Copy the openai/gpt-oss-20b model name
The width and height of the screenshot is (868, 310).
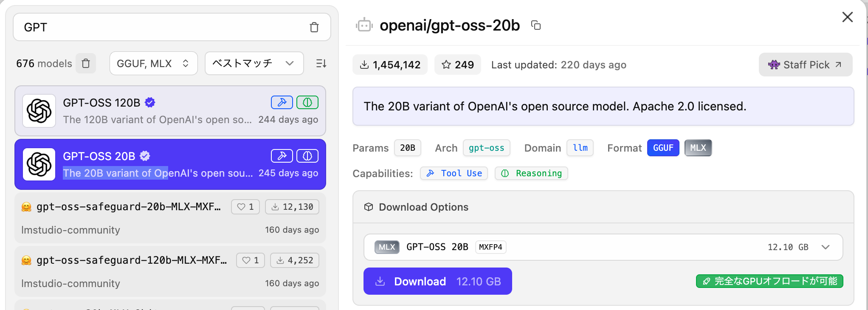pos(536,25)
